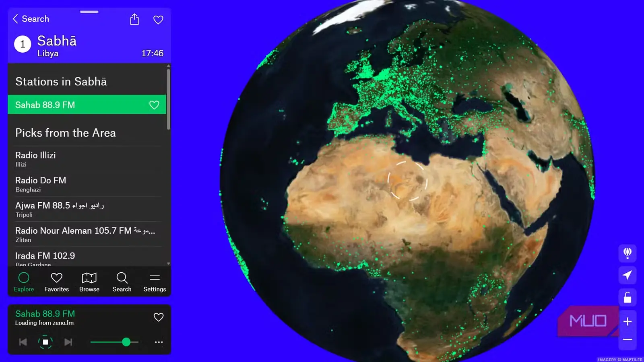Image resolution: width=644 pixels, height=362 pixels.
Task: Click the Picks from the Area heading
Action: pos(66,133)
